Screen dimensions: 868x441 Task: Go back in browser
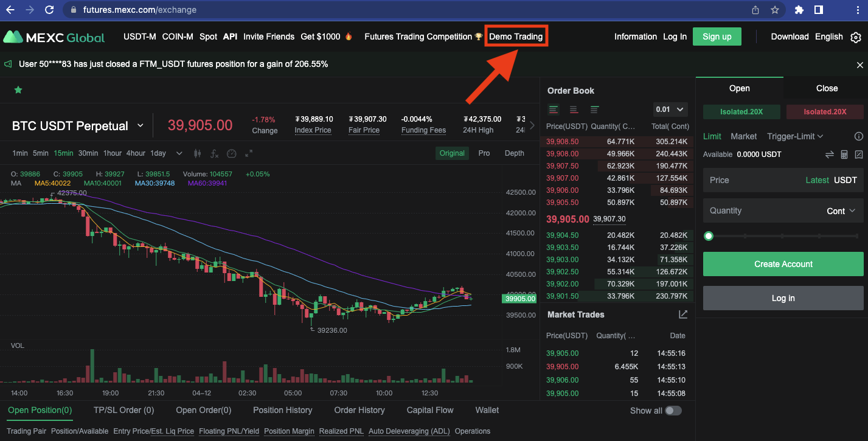pyautogui.click(x=10, y=10)
